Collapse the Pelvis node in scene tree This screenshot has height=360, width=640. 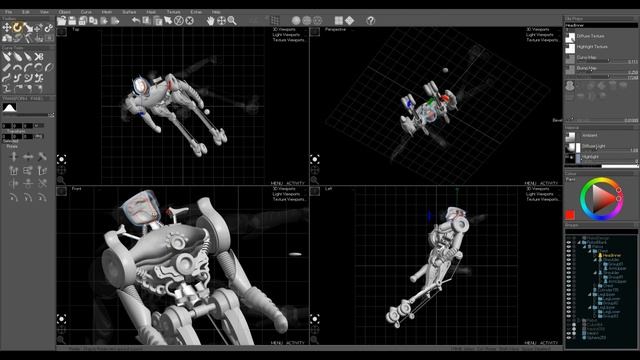(584, 247)
